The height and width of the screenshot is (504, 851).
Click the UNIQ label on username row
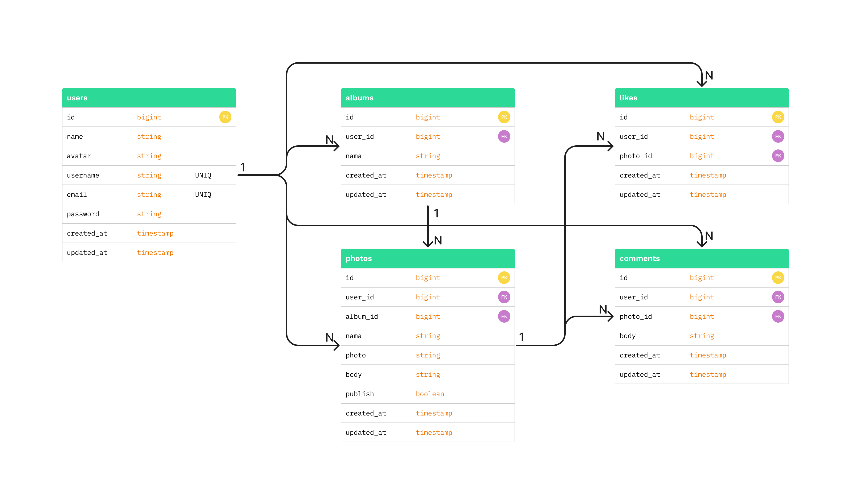(x=203, y=175)
